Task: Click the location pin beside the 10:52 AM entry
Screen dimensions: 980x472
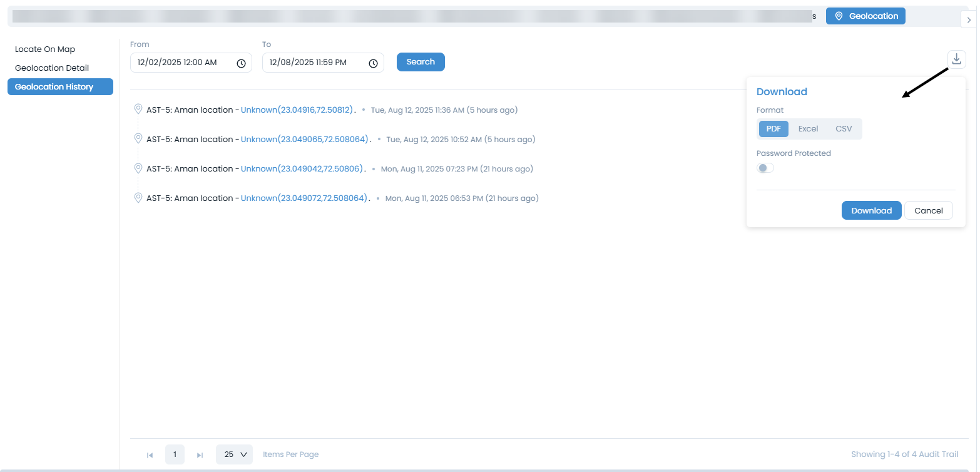Action: (138, 139)
